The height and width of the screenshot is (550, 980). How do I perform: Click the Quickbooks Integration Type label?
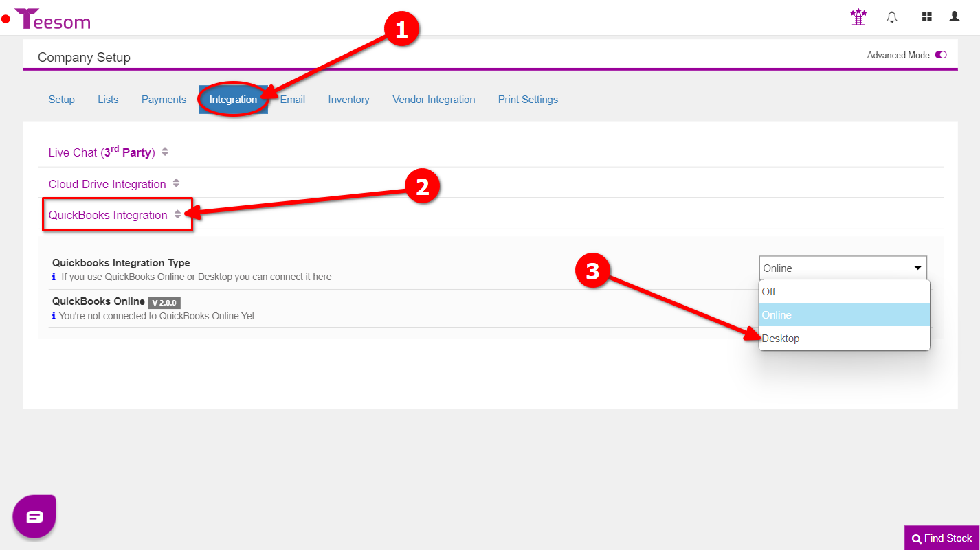coord(121,263)
